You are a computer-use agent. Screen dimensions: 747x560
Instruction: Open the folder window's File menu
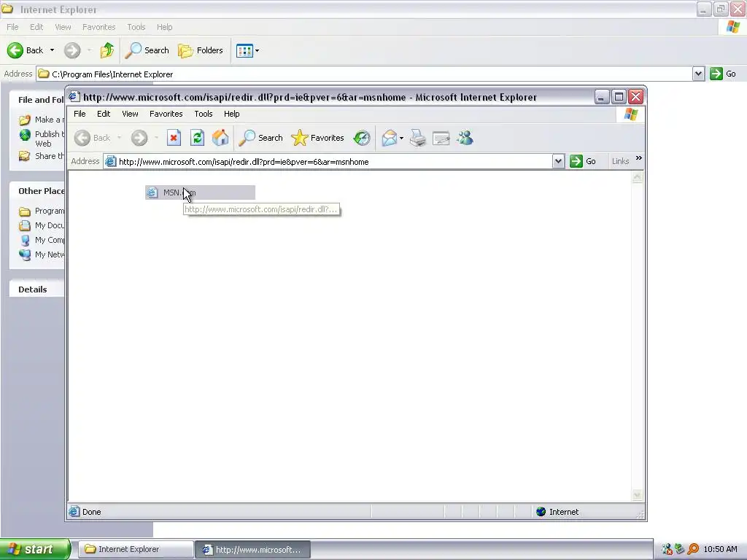click(x=12, y=27)
